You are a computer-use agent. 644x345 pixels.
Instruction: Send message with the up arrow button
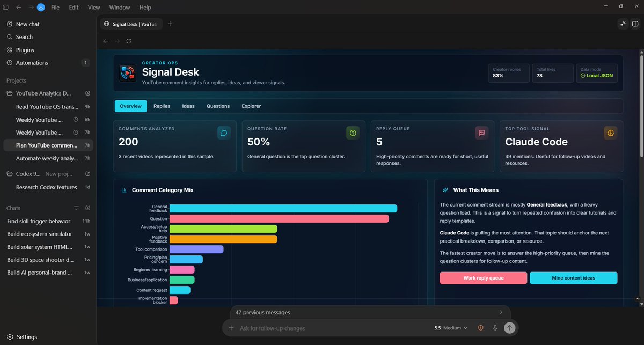click(510, 328)
